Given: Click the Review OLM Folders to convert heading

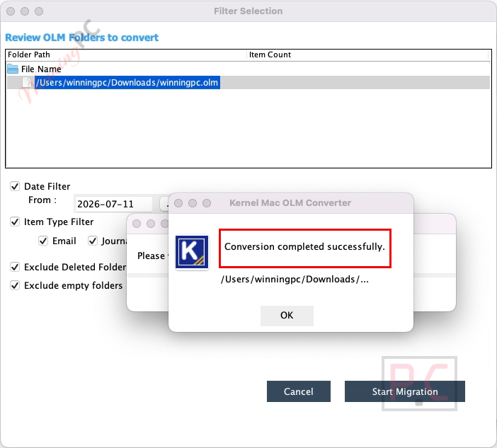Looking at the screenshot, I should (82, 38).
